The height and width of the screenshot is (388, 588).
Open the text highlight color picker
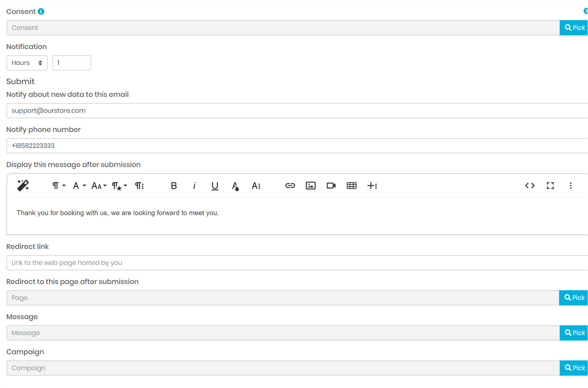click(x=236, y=186)
